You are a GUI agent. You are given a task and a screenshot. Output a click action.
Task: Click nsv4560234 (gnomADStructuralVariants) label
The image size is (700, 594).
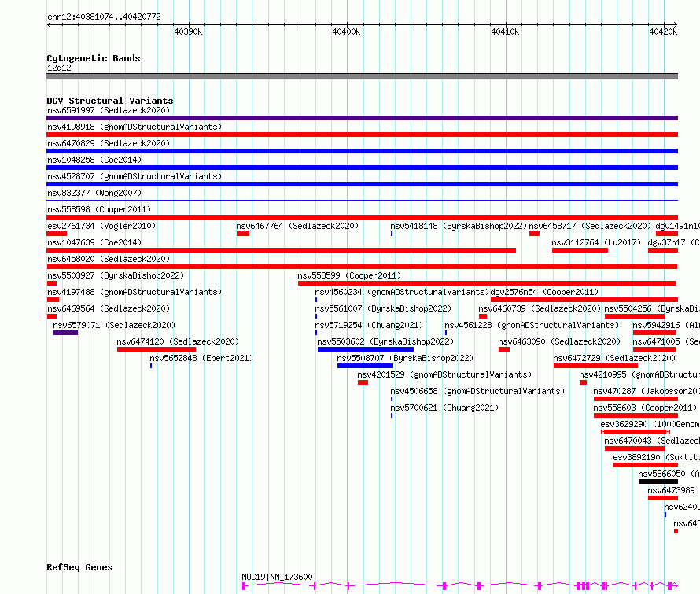(x=402, y=292)
